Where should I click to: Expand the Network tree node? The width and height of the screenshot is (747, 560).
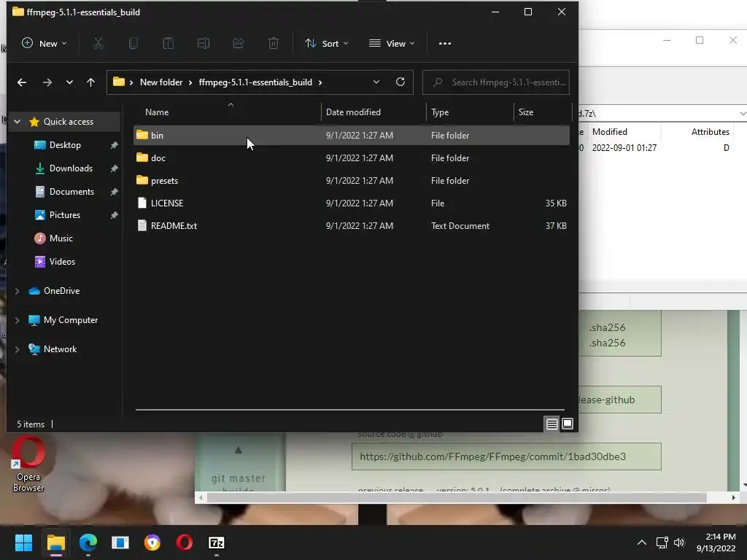pyautogui.click(x=18, y=349)
